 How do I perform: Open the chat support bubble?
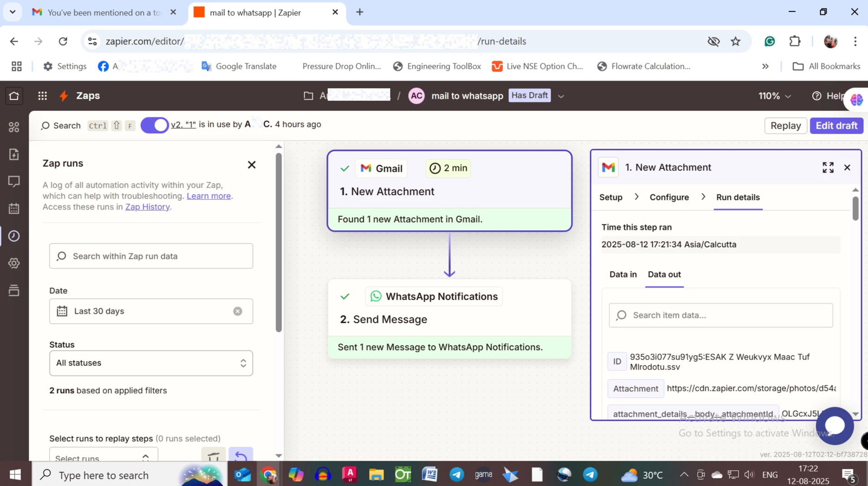point(834,426)
